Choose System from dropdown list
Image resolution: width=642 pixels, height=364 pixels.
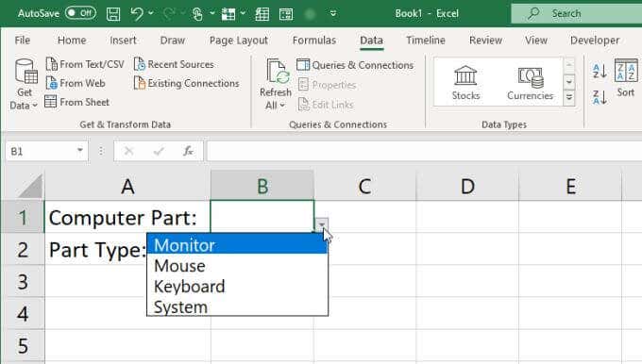coord(238,306)
